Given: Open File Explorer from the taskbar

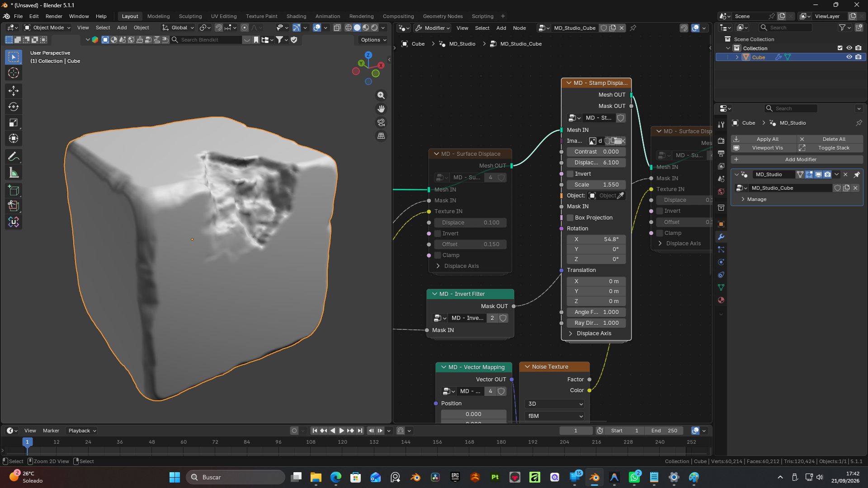Looking at the screenshot, I should click(x=316, y=477).
